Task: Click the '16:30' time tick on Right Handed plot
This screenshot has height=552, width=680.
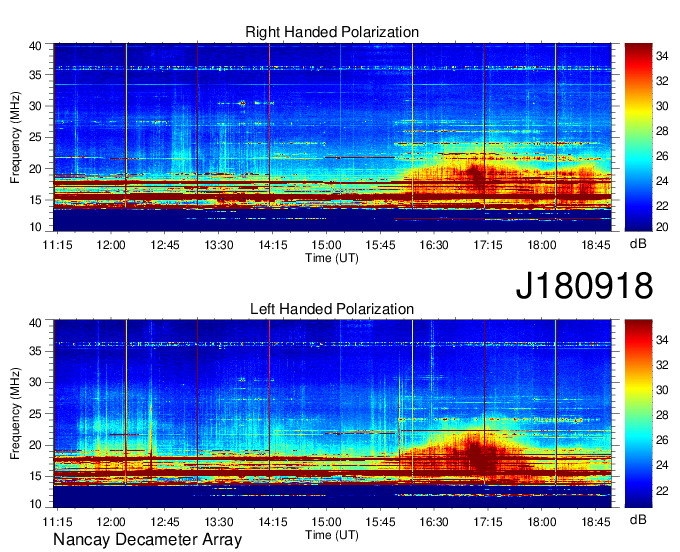Action: pyautogui.click(x=434, y=245)
